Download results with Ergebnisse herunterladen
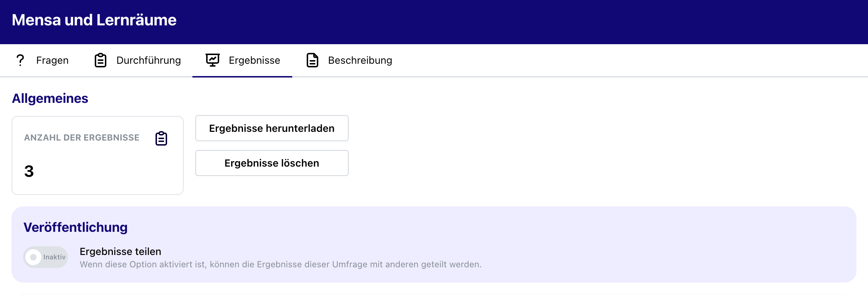Screen dimensions: 868x297 [x=272, y=128]
